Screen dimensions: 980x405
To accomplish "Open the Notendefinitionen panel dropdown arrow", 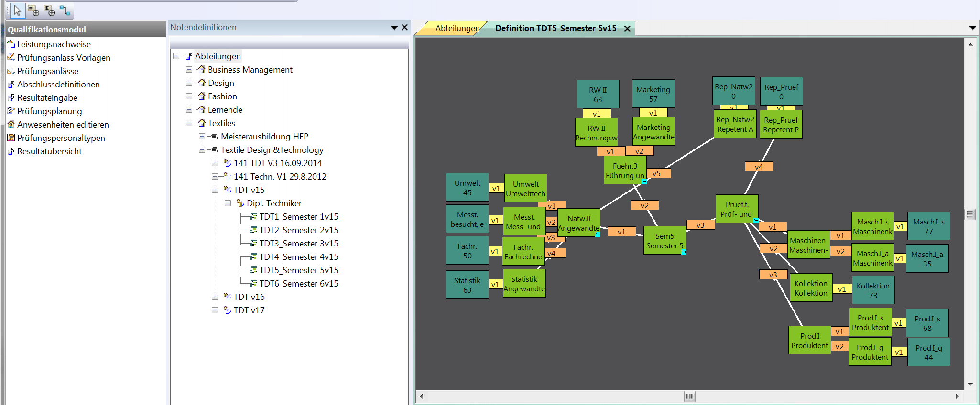I will (x=394, y=28).
